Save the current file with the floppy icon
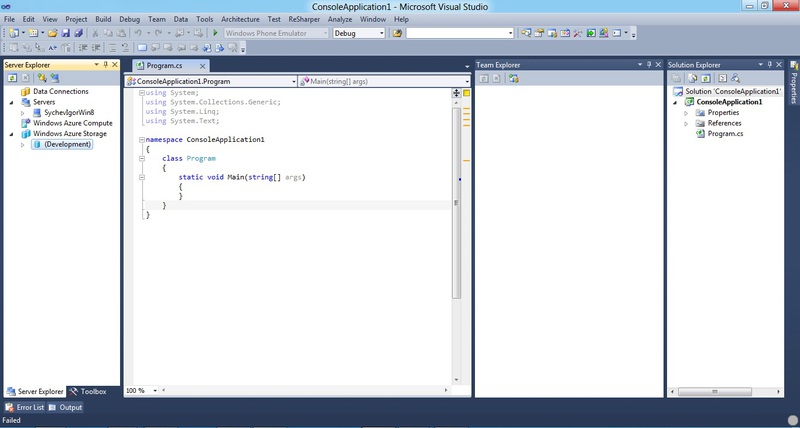Screen dimensions: 800x428 point(66,33)
